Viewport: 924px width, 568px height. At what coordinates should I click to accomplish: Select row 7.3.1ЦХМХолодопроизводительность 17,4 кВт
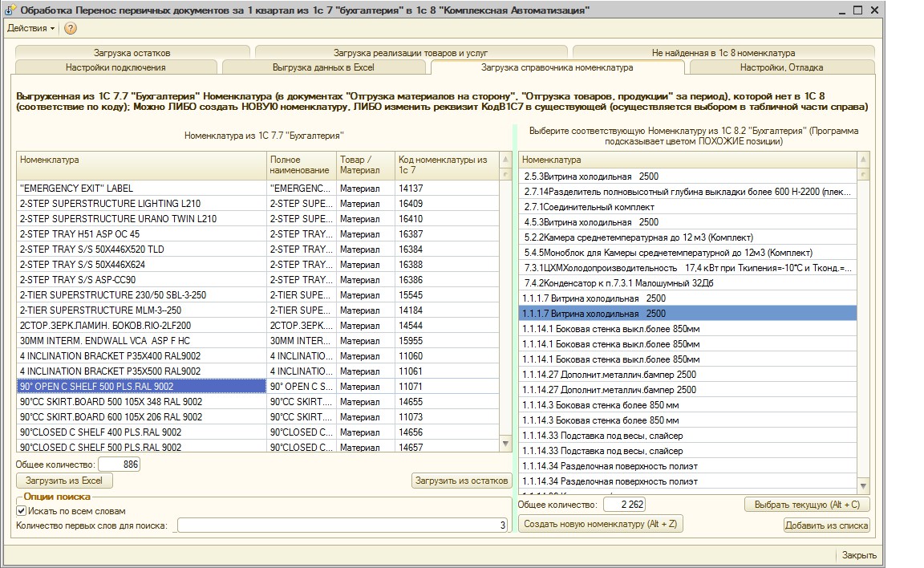click(x=687, y=268)
